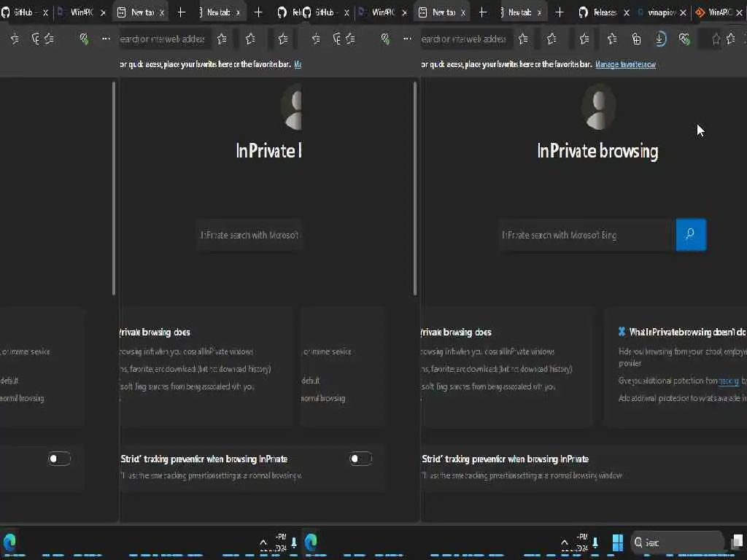Expand hidden icons chevron nearest the Start button

click(x=565, y=542)
